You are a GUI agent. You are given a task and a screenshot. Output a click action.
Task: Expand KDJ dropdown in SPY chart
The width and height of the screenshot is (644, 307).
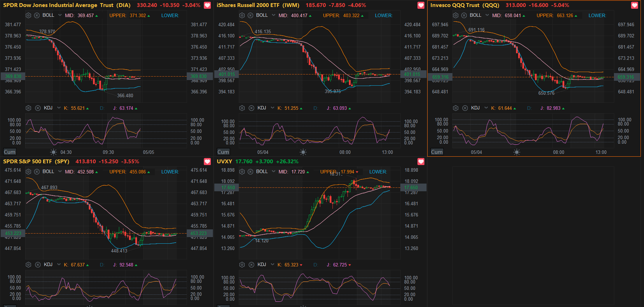pos(59,264)
